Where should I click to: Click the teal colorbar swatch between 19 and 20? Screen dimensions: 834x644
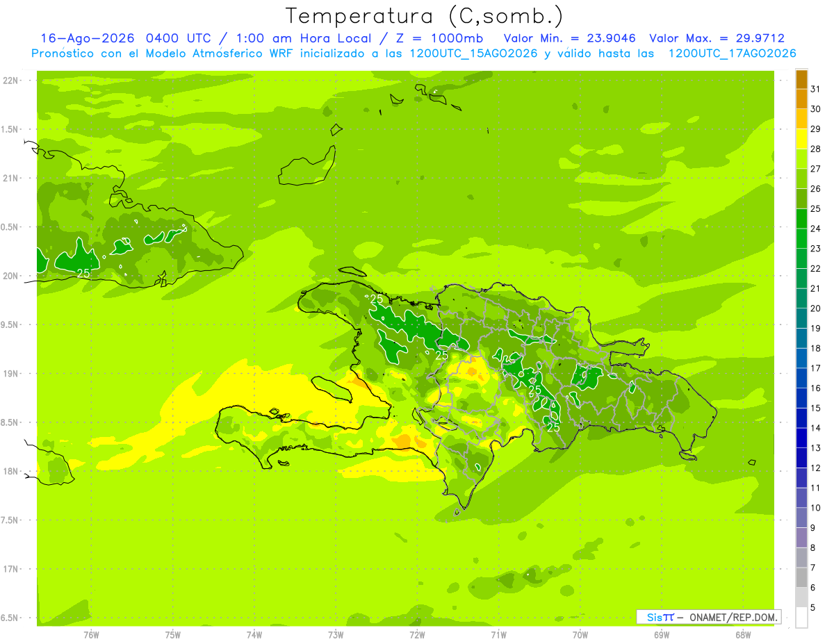[x=801, y=318]
